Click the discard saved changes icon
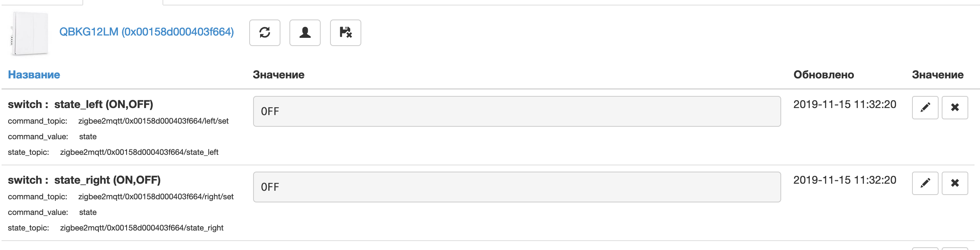 [x=345, y=33]
